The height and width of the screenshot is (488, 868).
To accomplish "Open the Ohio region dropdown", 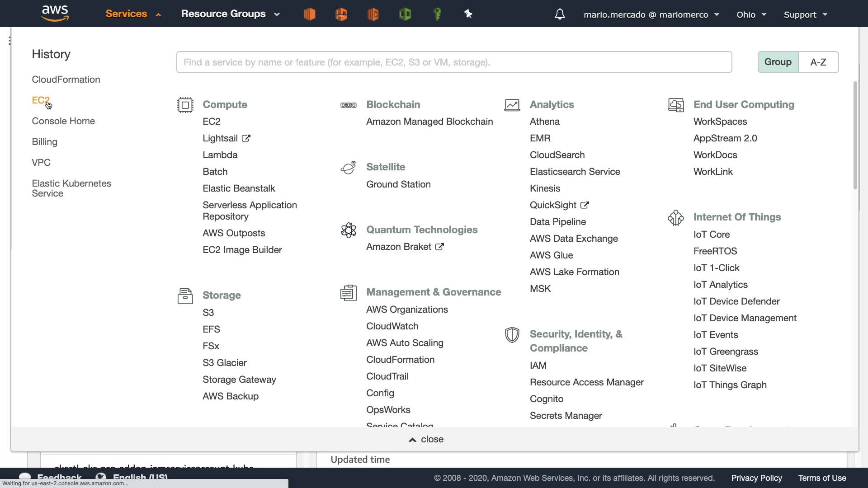I will click(751, 14).
